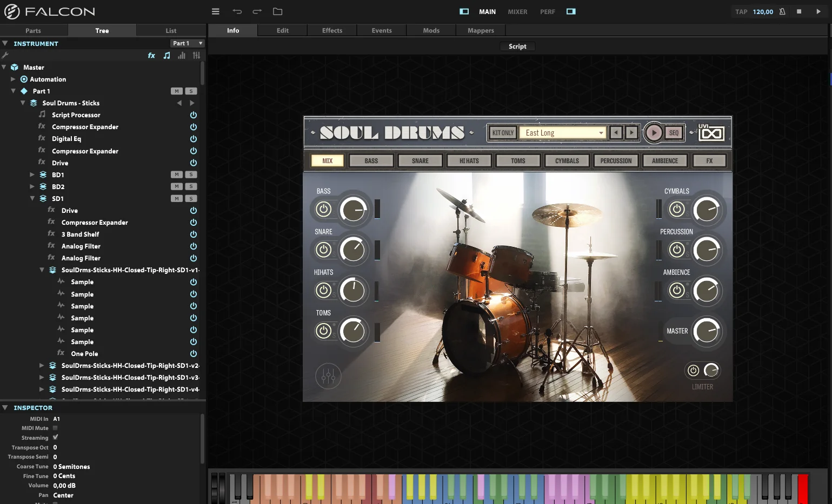The height and width of the screenshot is (504, 832).
Task: Go to next Soul Drums kit preset
Action: pos(631,132)
